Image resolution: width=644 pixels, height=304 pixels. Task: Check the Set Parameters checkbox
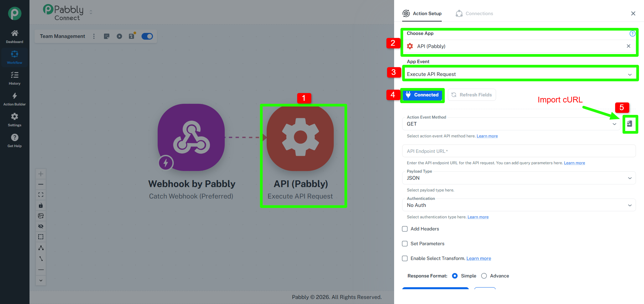405,244
